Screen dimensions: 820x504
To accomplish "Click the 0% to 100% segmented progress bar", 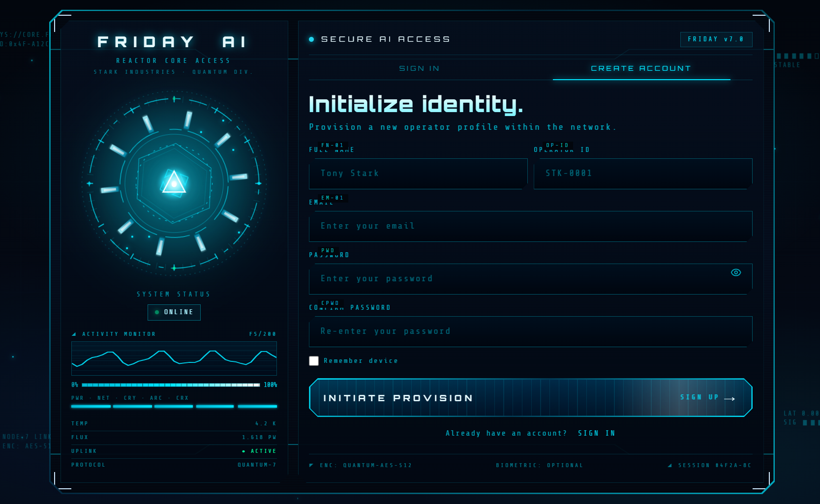I will point(171,385).
